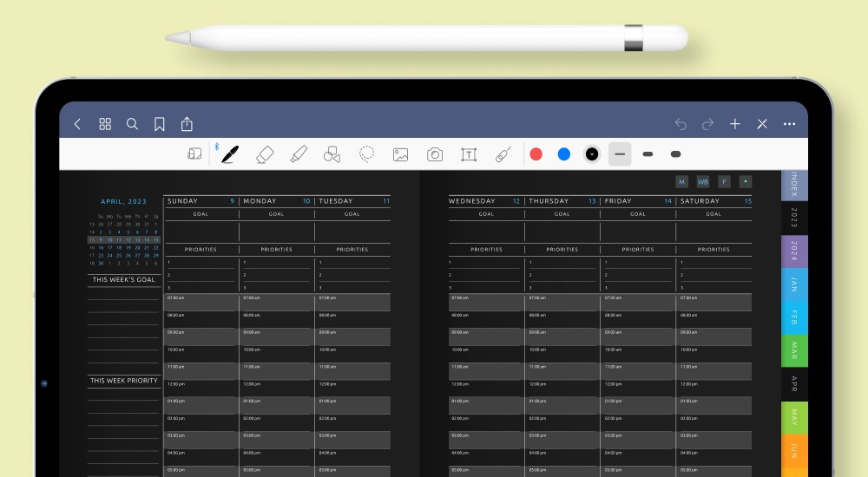Select the Text box tool
The width and height of the screenshot is (868, 477).
point(469,154)
